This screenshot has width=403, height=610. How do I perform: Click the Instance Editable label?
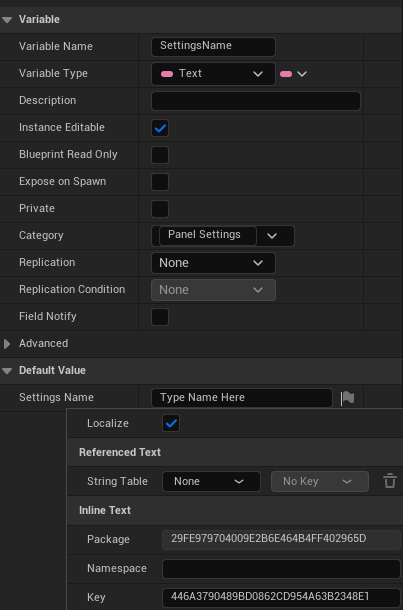[62, 128]
